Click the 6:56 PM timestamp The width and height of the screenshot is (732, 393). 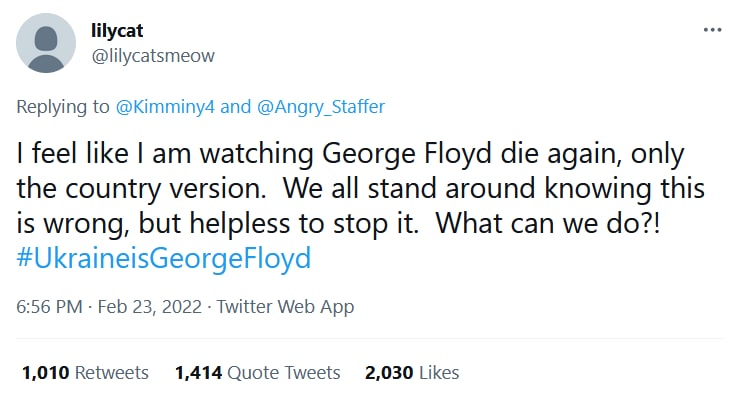click(49, 307)
